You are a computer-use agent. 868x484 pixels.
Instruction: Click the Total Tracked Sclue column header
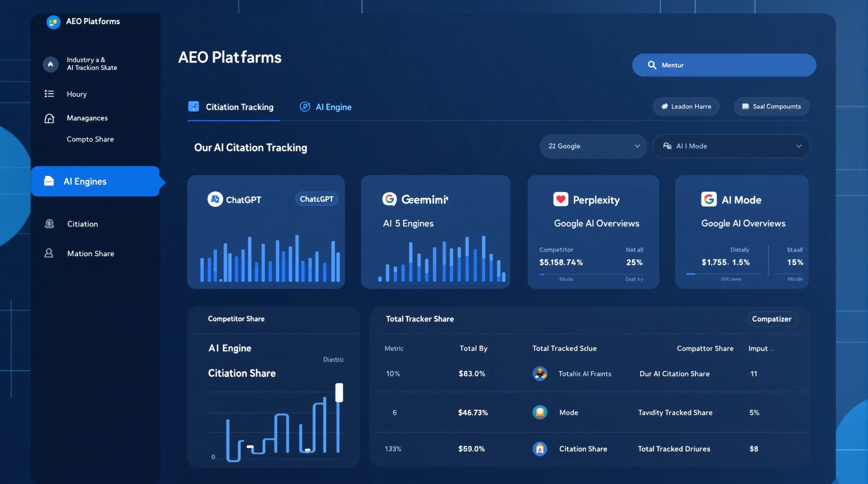[x=564, y=349]
